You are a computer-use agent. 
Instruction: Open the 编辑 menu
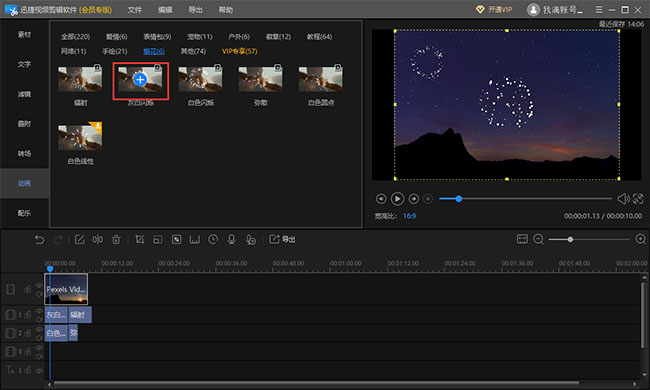click(165, 10)
